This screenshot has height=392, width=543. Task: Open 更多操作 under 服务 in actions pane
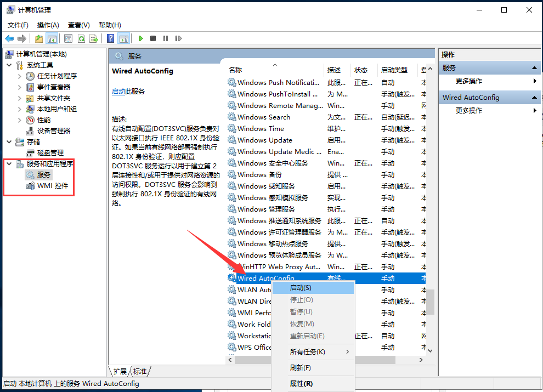[x=469, y=81]
